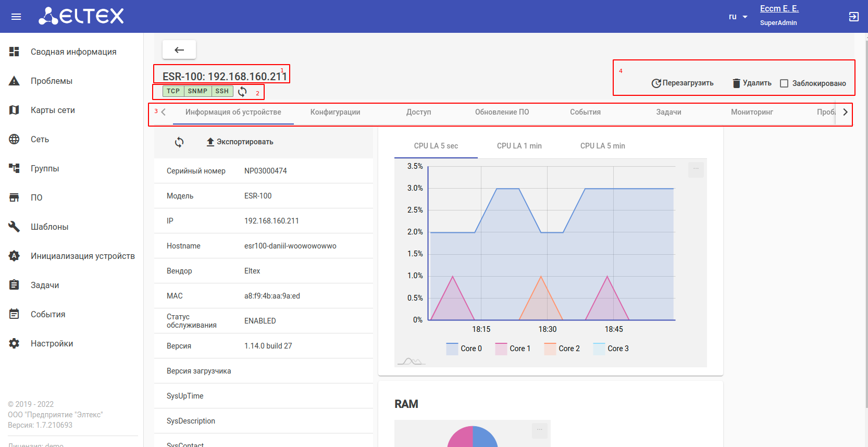Toggle the Заблокировано checkbox
The height and width of the screenshot is (447, 868).
[x=784, y=83]
